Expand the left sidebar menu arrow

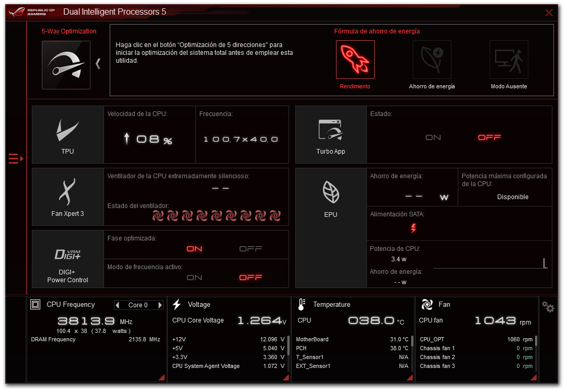point(16,158)
